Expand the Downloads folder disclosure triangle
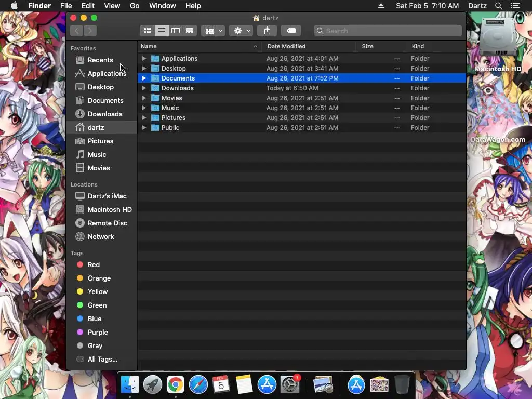The image size is (532, 399). (144, 88)
